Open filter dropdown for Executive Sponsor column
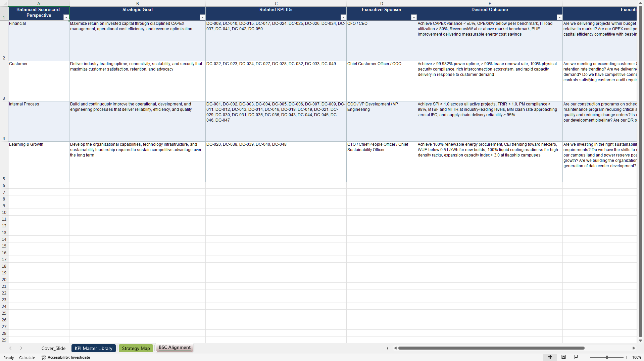Image resolution: width=644 pixels, height=361 pixels. (x=414, y=17)
